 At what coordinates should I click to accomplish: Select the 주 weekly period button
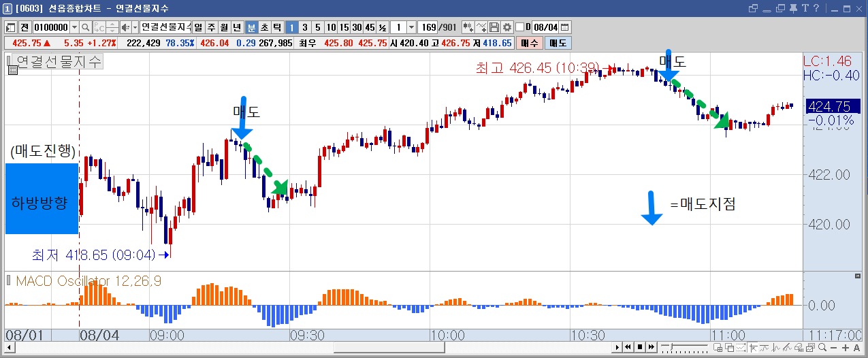(211, 27)
